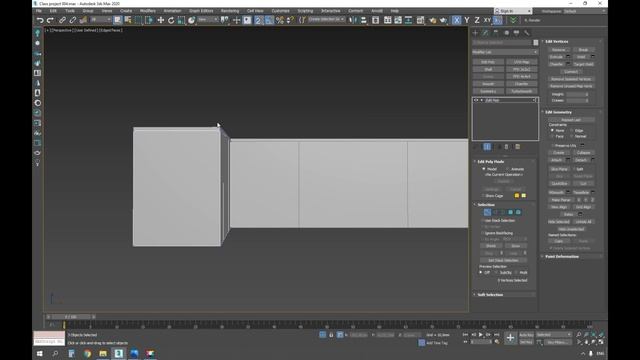Open the Modify command panel tab
Image resolution: width=640 pixels, height=360 pixels.
485,33
